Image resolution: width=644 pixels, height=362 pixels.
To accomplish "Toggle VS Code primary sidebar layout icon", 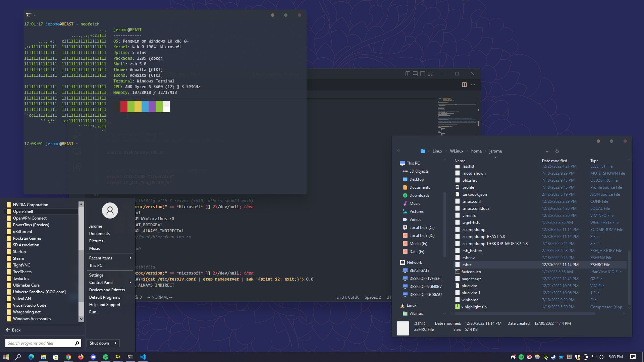I will point(408,74).
